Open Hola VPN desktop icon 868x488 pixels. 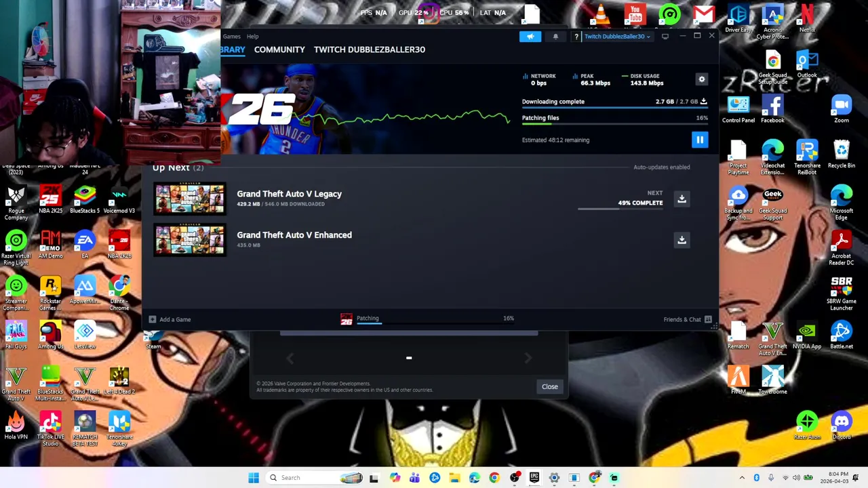point(16,426)
